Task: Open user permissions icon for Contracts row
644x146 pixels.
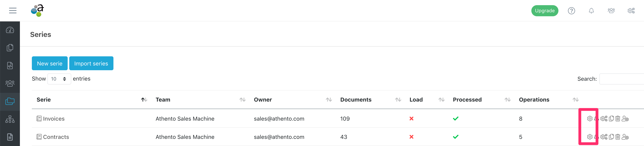Action: pos(625,137)
